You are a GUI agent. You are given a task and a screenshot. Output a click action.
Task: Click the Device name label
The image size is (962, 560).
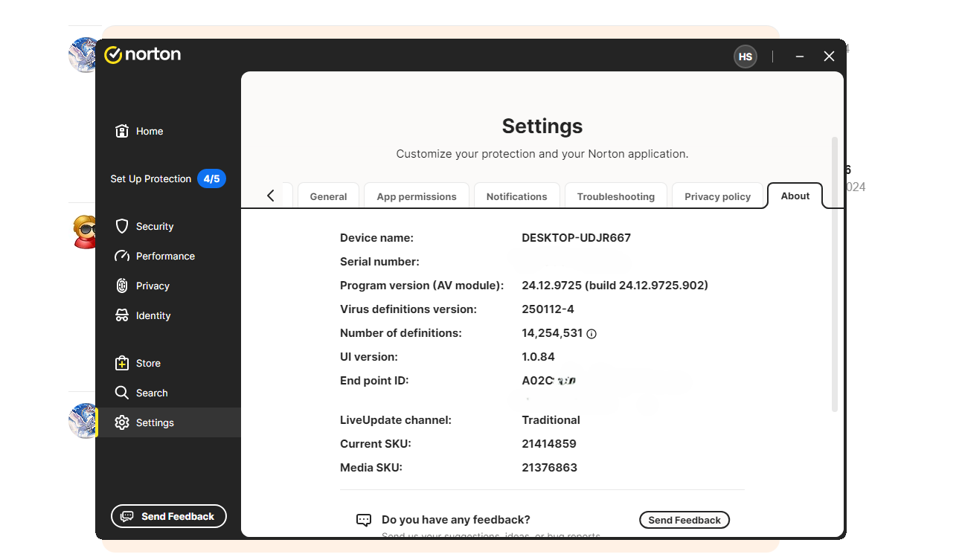click(376, 238)
